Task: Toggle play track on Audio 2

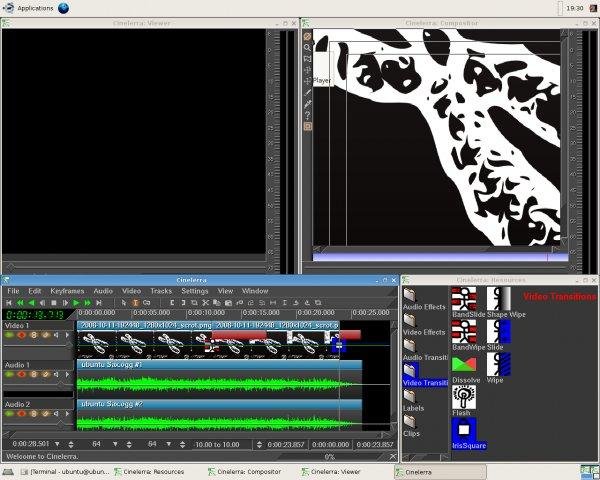Action: click(9, 414)
